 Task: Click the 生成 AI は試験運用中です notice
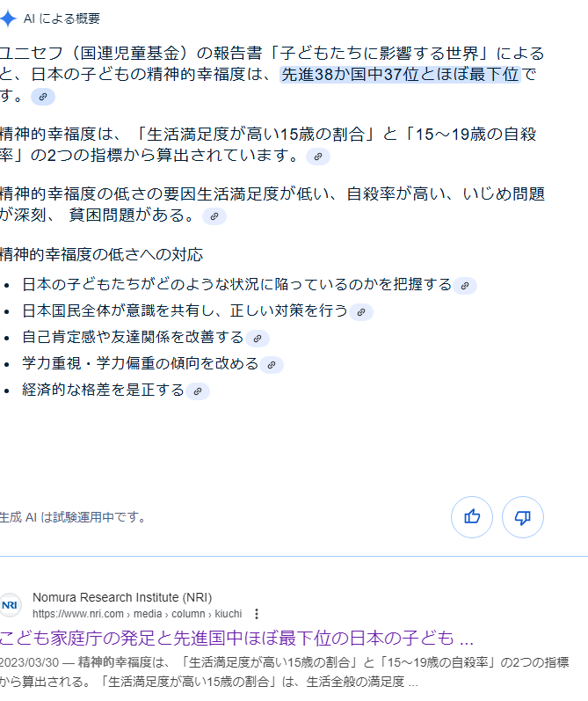pyautogui.click(x=73, y=517)
